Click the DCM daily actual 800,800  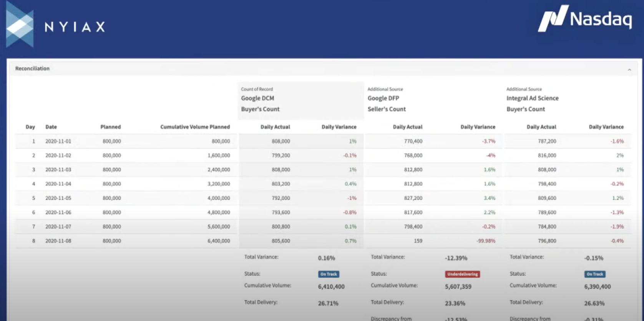pos(281,227)
